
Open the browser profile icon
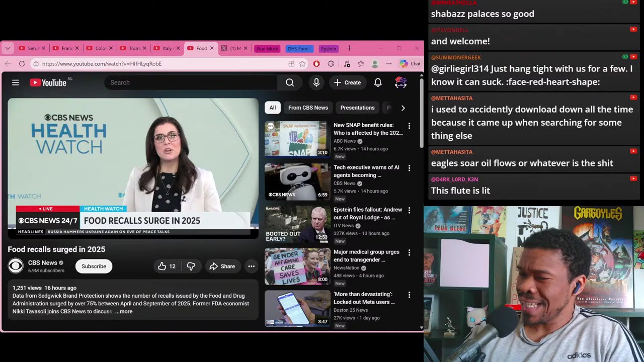375,64
